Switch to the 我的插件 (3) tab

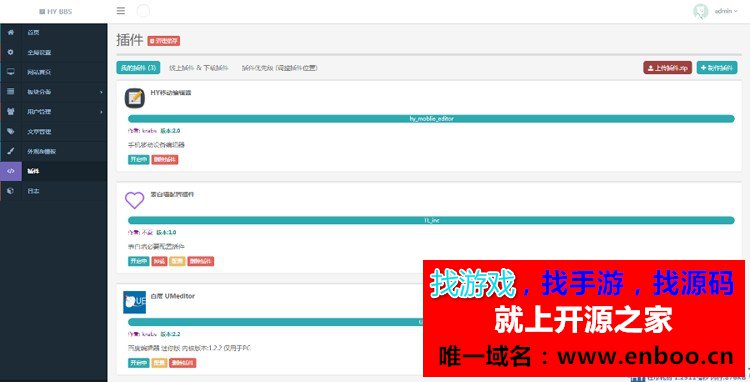pyautogui.click(x=138, y=68)
